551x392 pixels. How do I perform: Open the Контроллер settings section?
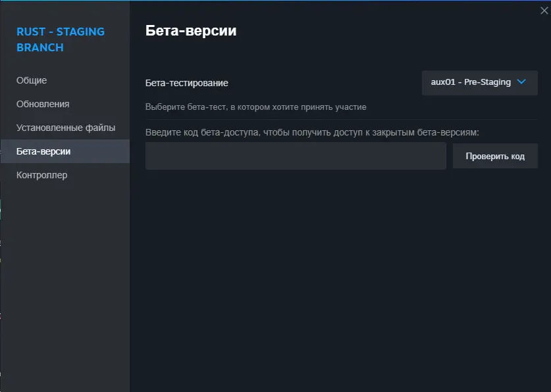point(42,175)
